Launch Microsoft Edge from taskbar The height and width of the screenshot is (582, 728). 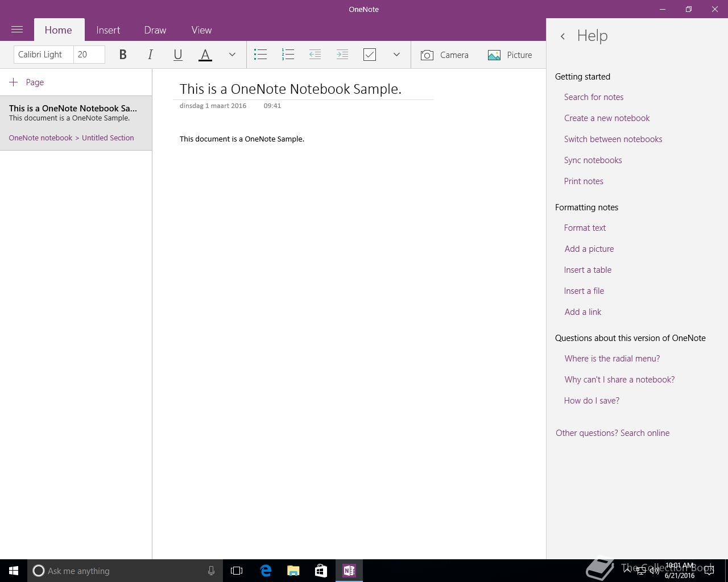[266, 571]
